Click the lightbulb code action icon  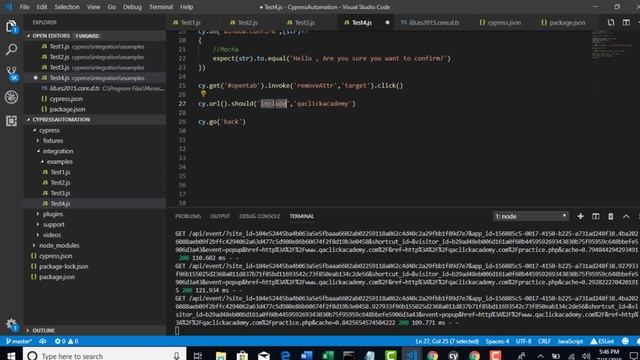(203, 94)
